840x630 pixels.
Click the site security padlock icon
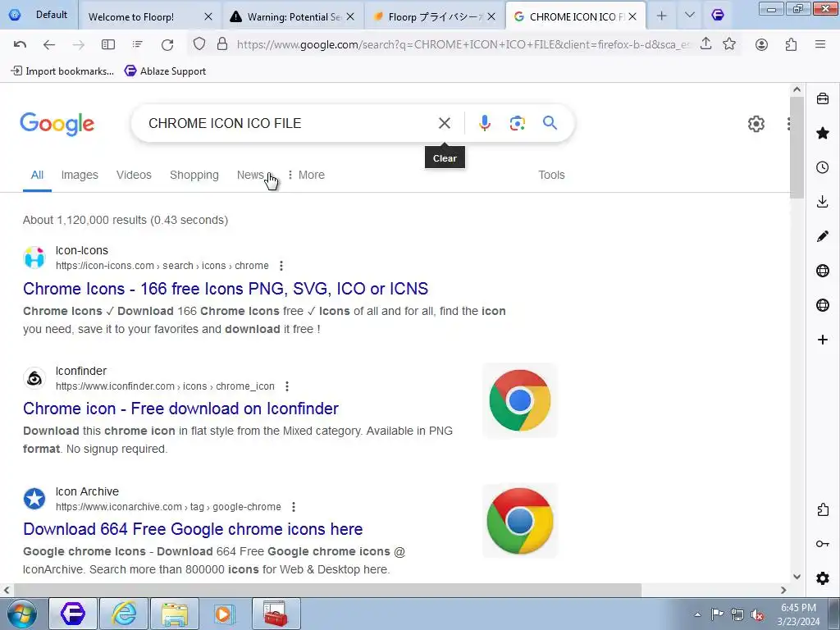(x=222, y=44)
